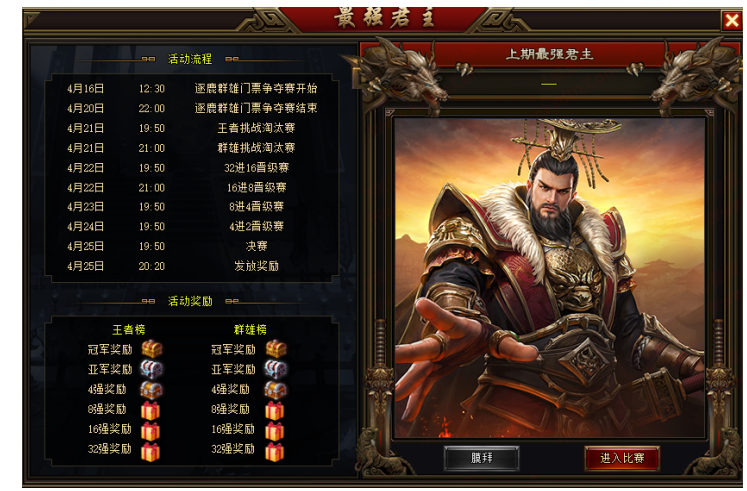Screen dimensions: 747x491
Task: Click the 王者榜 16强奖励 gift box icon
Action: tap(151, 431)
